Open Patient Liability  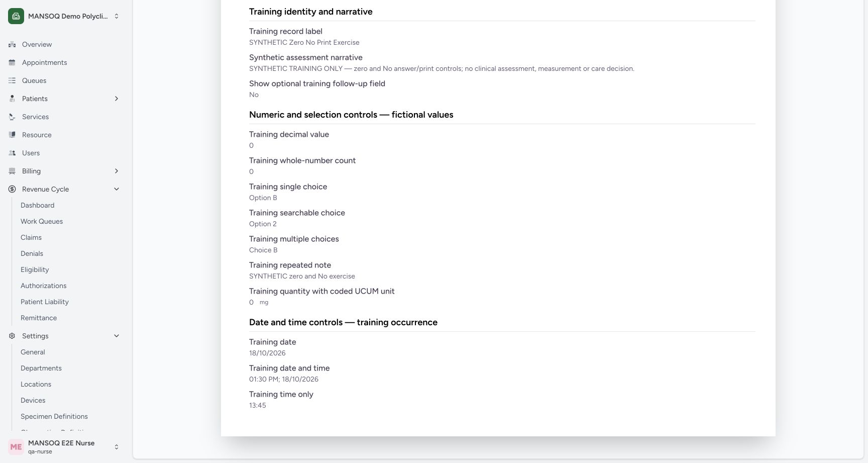(45, 302)
